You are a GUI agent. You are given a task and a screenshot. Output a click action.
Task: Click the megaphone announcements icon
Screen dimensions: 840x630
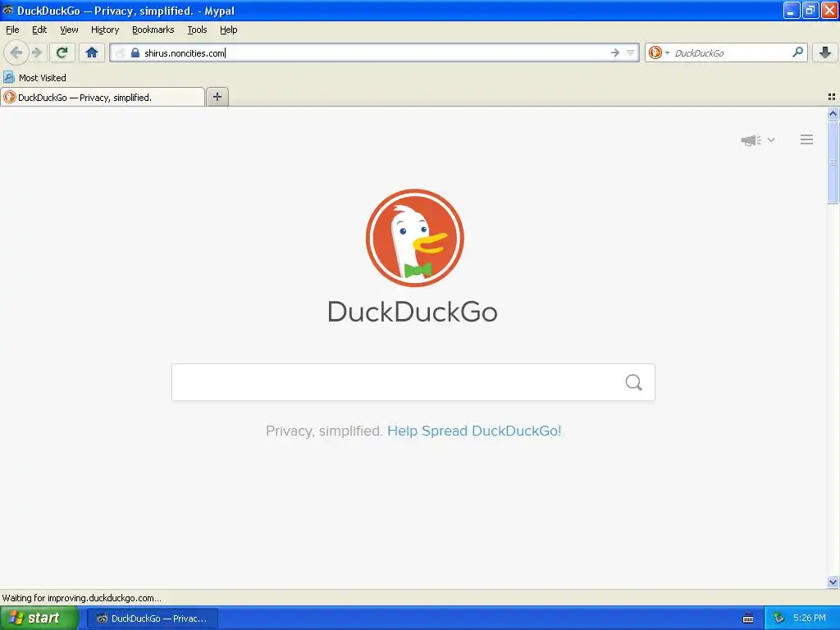click(751, 140)
